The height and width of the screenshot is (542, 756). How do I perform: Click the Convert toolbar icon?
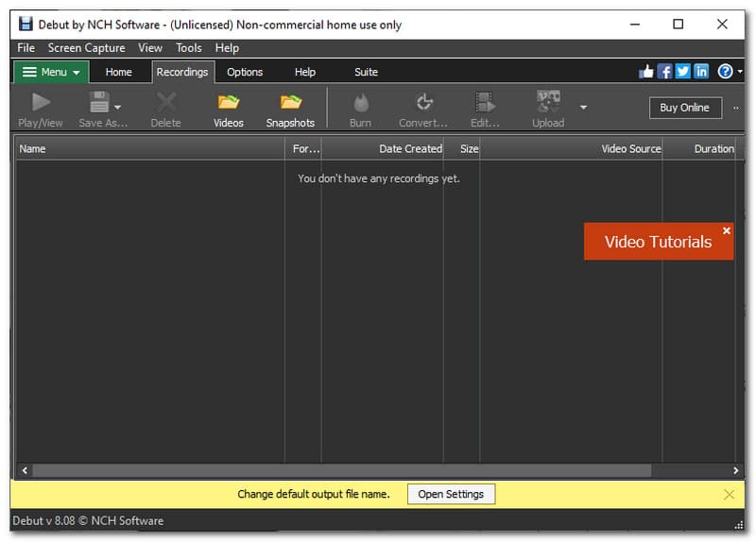pos(423,102)
